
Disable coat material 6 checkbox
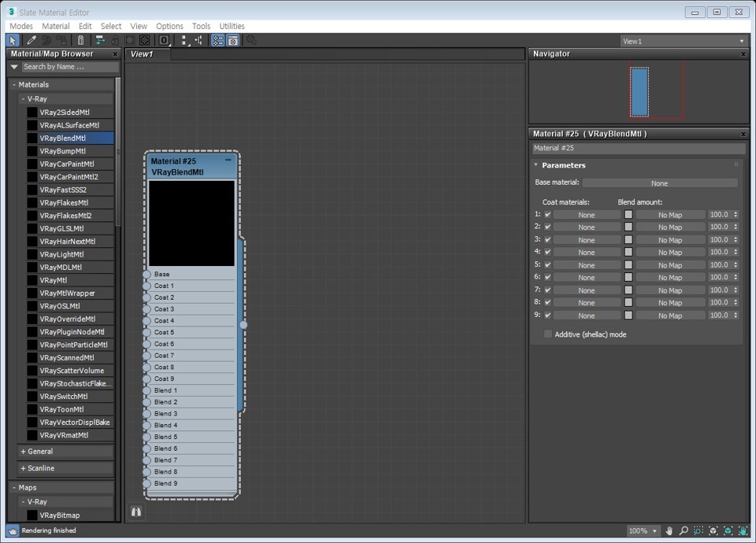click(x=548, y=277)
